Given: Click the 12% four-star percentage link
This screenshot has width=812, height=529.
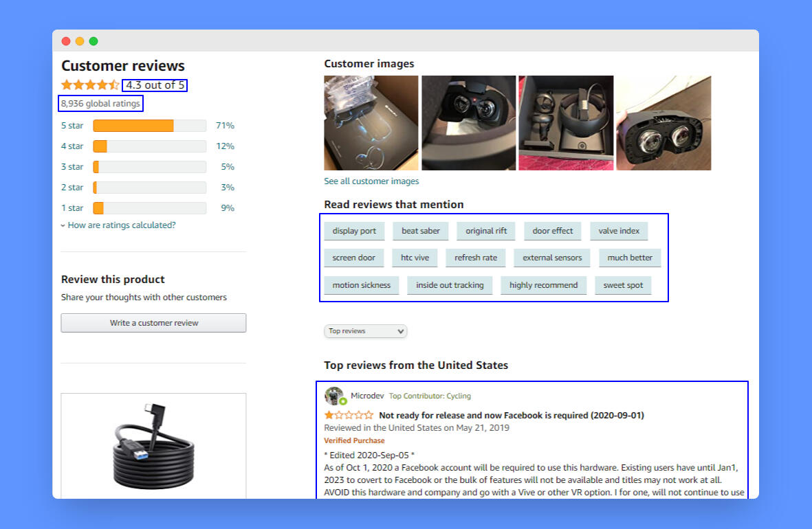Looking at the screenshot, I should [x=225, y=146].
